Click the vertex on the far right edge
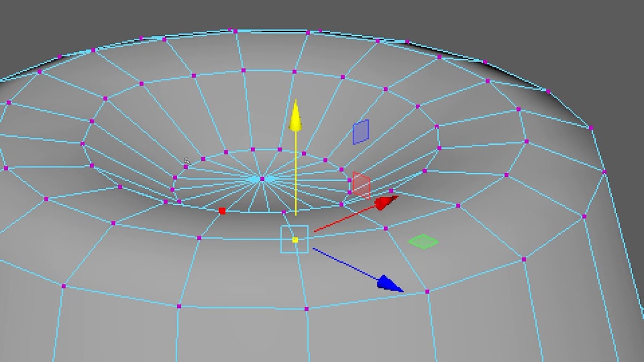The height and width of the screenshot is (362, 644). (x=605, y=172)
